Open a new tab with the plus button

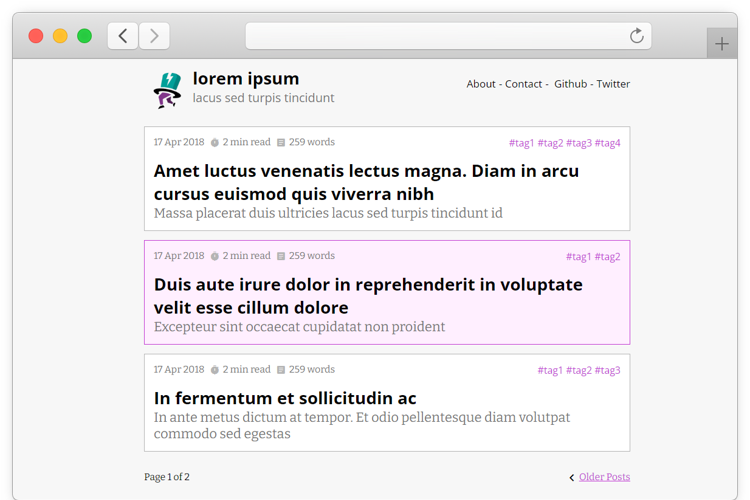click(x=721, y=44)
